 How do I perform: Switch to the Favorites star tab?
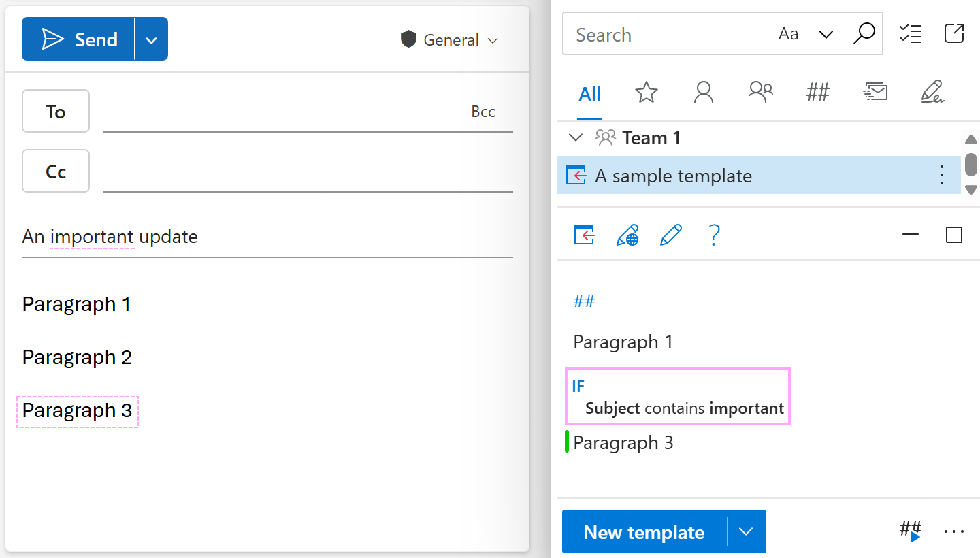646,93
